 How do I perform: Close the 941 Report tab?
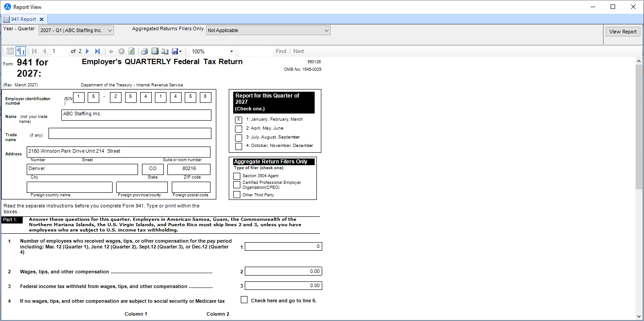pyautogui.click(x=41, y=19)
